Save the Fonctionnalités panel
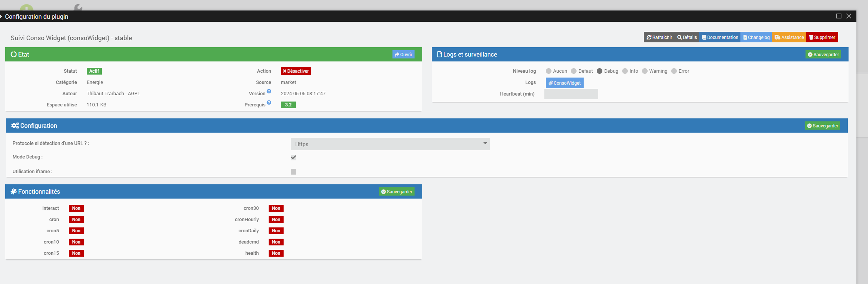The image size is (868, 284). 397,192
